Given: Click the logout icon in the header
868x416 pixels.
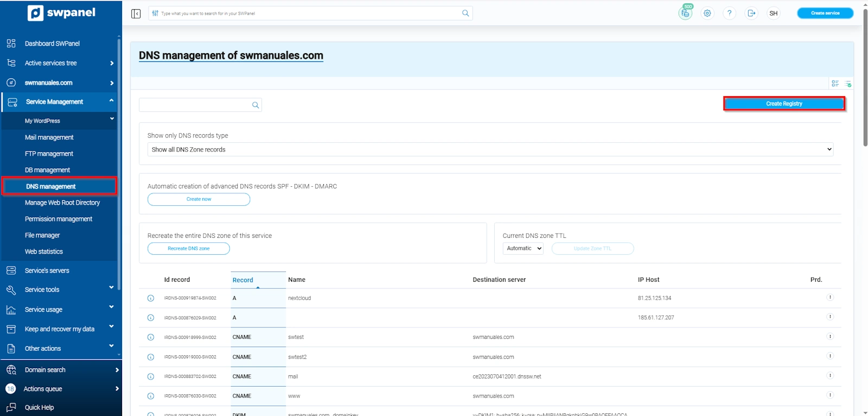Looking at the screenshot, I should click(x=751, y=13).
